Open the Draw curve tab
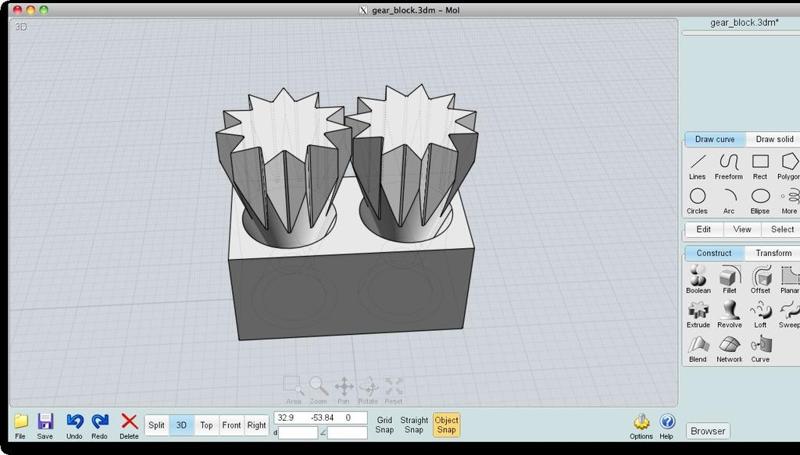This screenshot has height=455, width=800. 715,139
